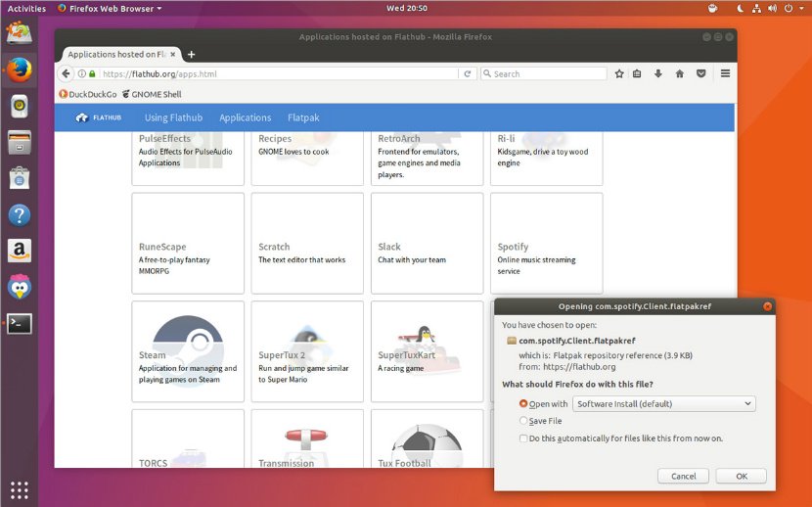Check Do this automatically for files checkbox
The image size is (812, 507).
coord(523,438)
